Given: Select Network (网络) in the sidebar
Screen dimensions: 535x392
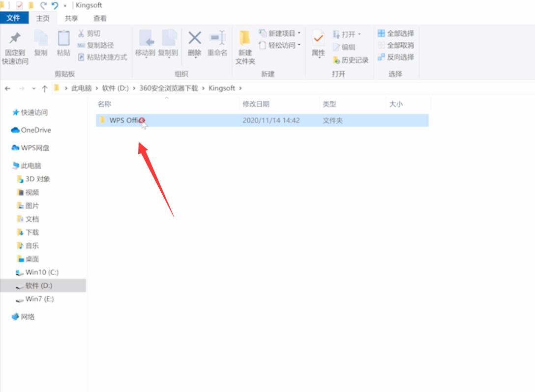Looking at the screenshot, I should click(23, 317).
